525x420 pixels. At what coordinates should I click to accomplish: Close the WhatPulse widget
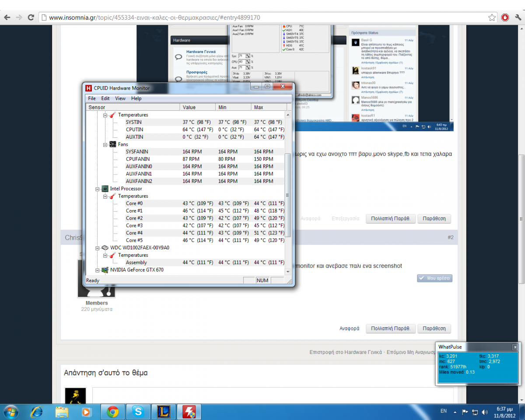click(x=515, y=347)
